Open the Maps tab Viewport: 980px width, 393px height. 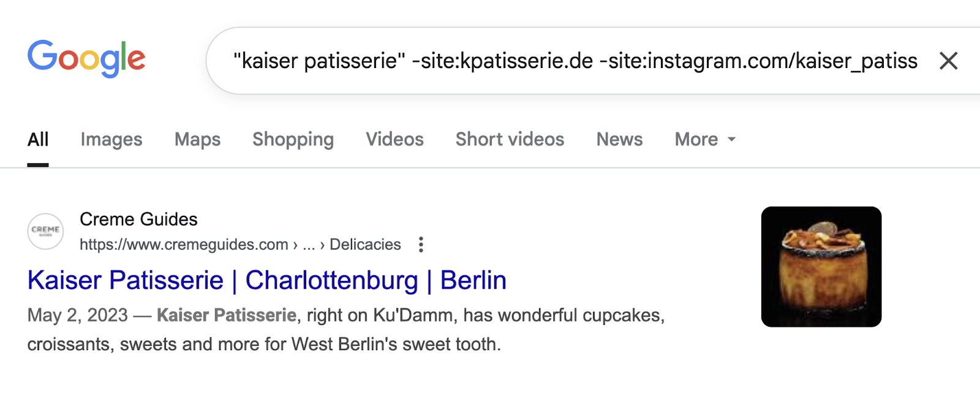click(x=197, y=140)
